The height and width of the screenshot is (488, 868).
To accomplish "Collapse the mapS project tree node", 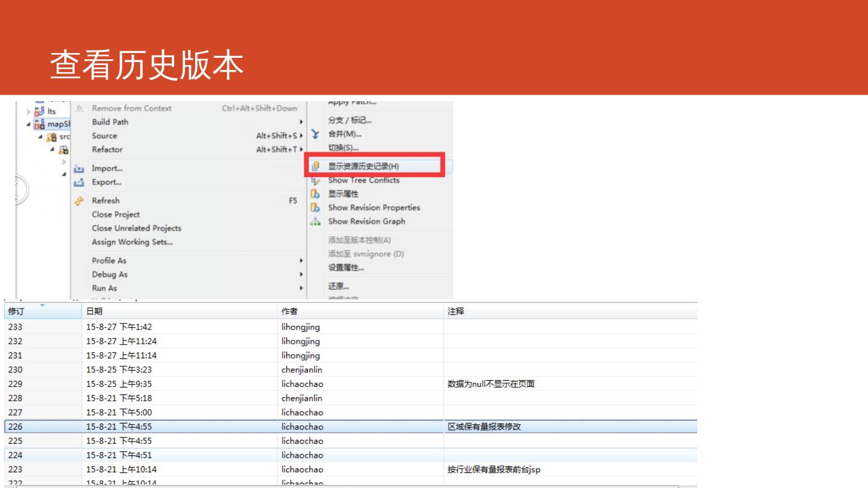I will 28,124.
